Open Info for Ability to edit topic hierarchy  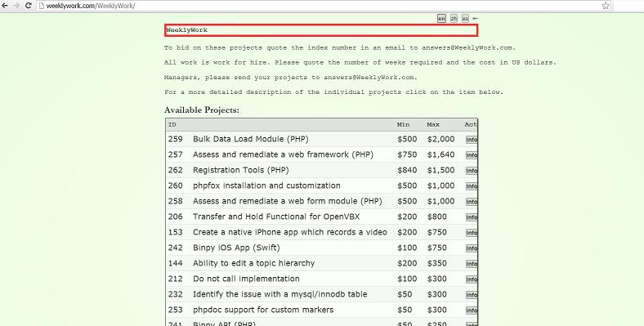[x=472, y=264]
